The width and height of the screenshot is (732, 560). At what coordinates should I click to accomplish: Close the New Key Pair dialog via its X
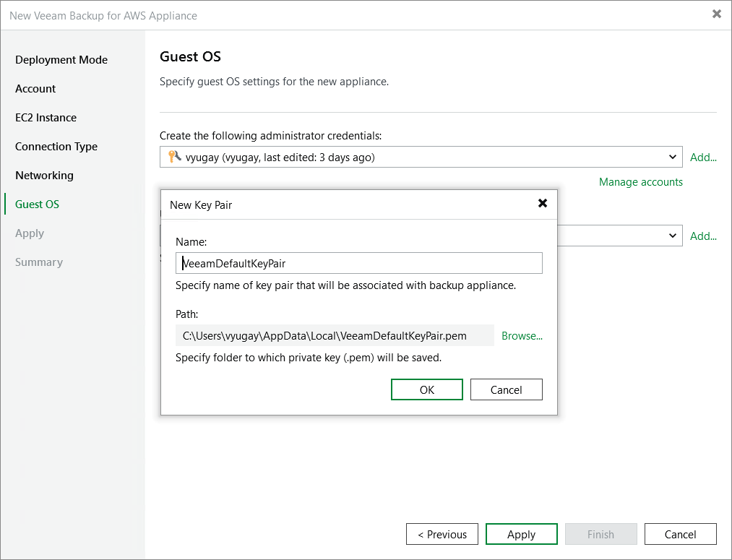(x=543, y=203)
